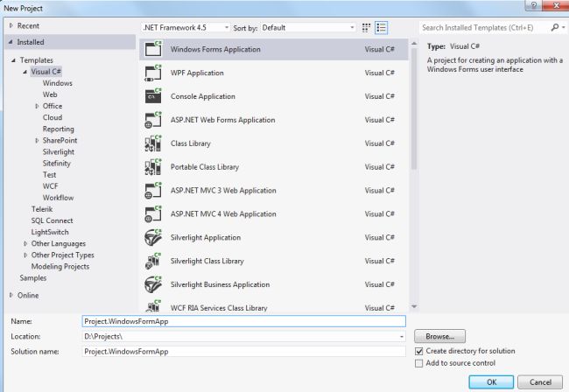Select the "WPF Application" template name

coord(197,73)
